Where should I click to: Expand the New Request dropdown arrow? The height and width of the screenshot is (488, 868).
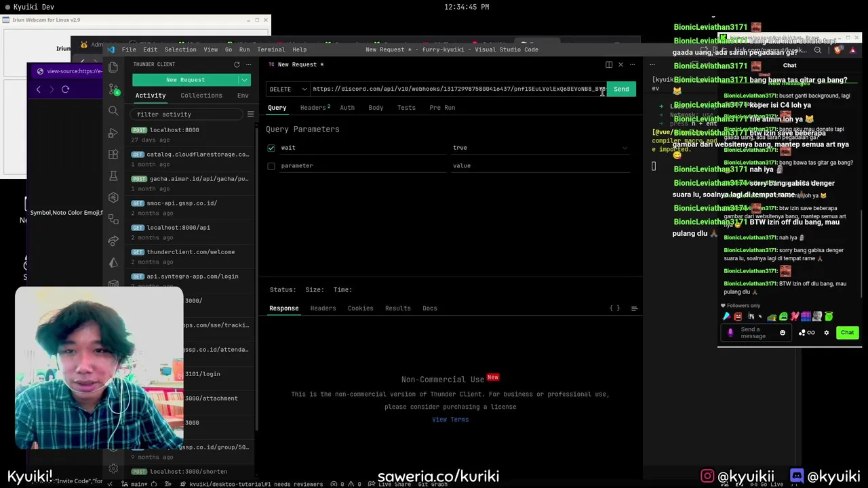(244, 80)
